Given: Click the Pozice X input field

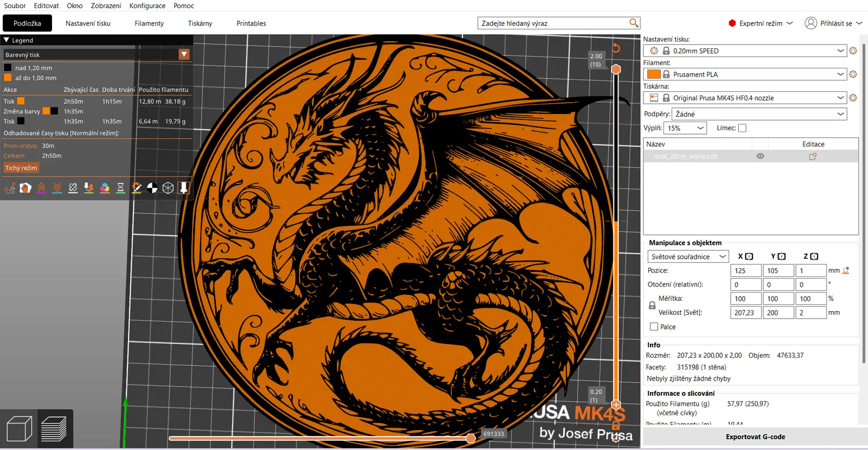Looking at the screenshot, I should click(x=745, y=270).
